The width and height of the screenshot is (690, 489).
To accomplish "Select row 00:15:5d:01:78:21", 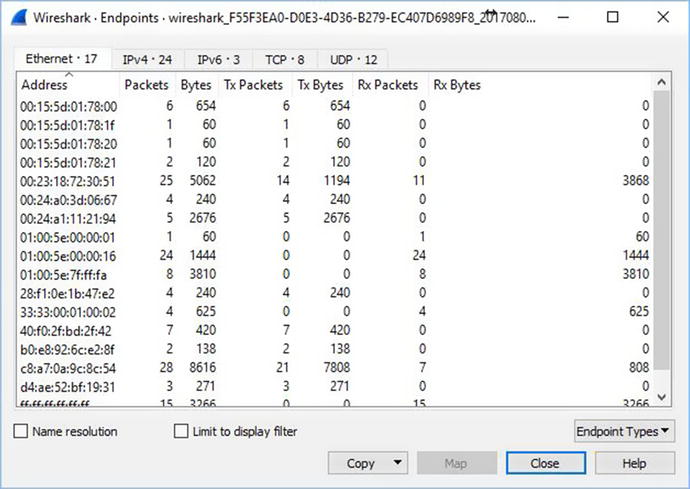I will click(334, 162).
